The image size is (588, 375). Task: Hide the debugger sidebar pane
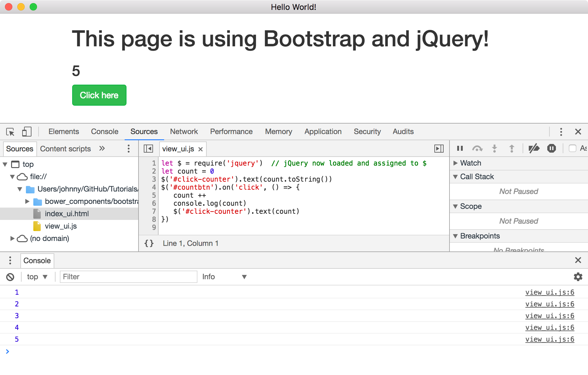point(439,149)
